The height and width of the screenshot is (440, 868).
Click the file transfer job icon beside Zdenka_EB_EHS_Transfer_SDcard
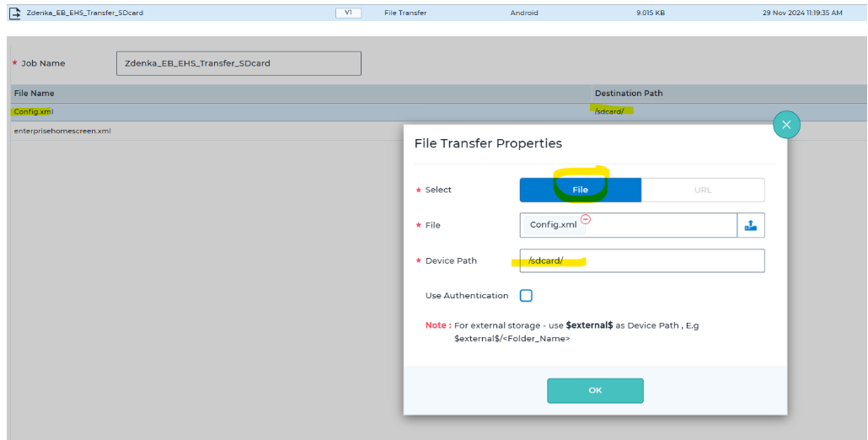(x=15, y=13)
